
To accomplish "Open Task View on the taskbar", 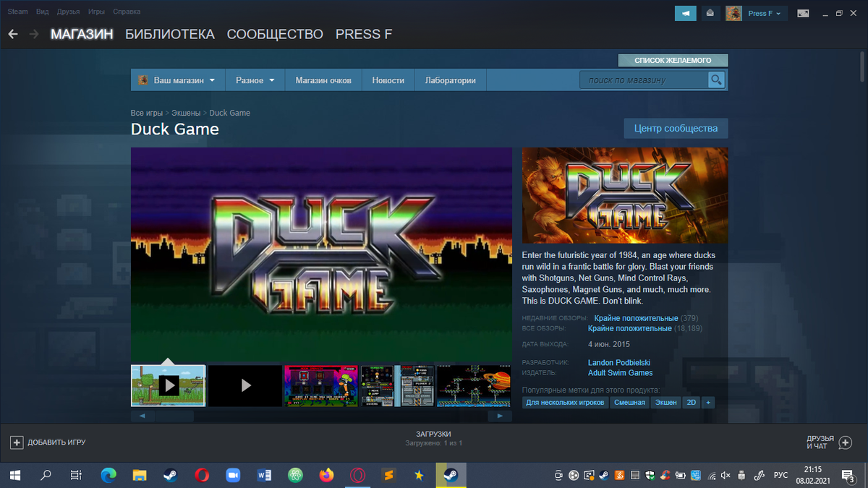I will coord(76,475).
